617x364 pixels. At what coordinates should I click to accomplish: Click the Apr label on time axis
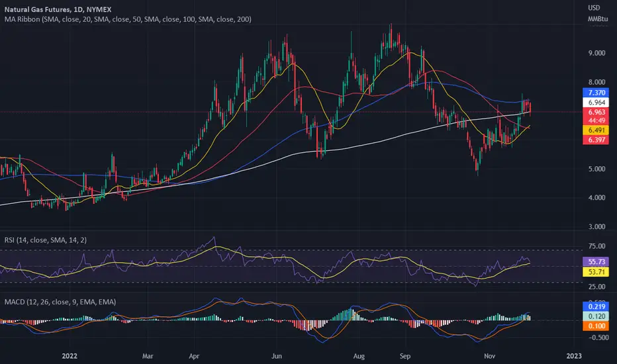click(194, 356)
